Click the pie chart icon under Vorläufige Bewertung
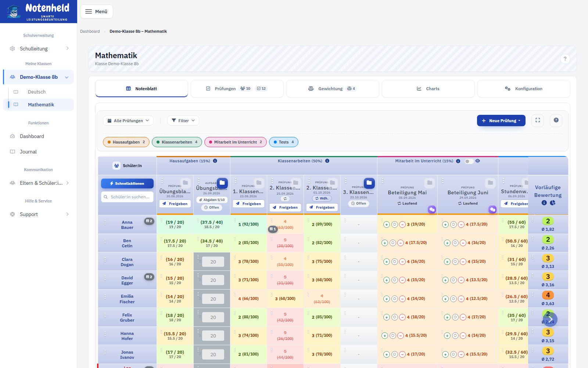 click(x=552, y=203)
